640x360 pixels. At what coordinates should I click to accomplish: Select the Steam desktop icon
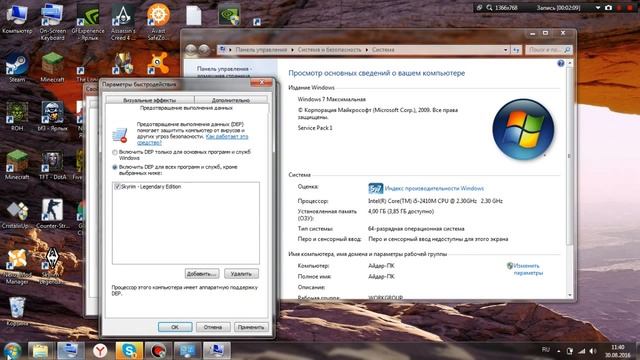pos(17,67)
